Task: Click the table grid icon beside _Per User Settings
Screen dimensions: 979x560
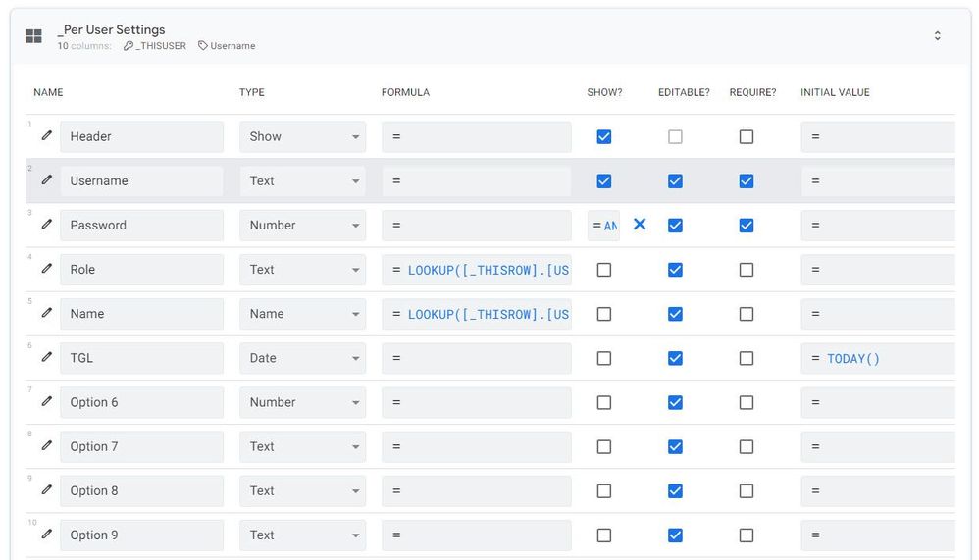Action: point(33,36)
